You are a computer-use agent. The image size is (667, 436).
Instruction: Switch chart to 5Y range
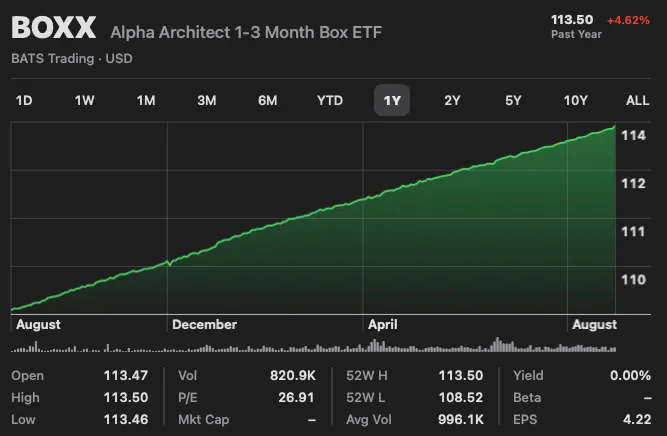coord(513,100)
